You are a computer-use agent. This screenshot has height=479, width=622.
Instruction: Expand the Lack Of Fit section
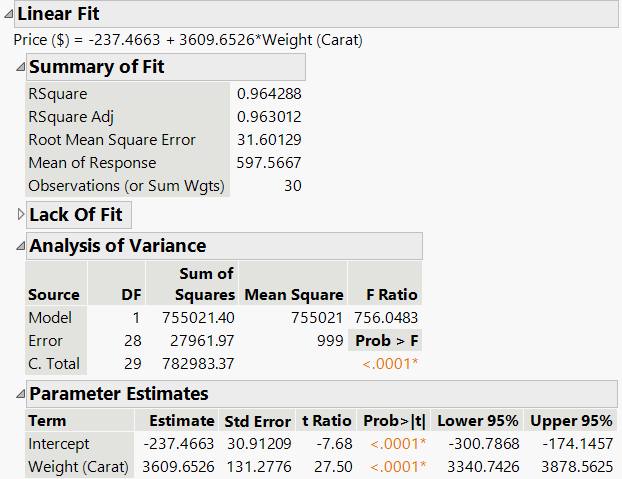tap(21, 215)
